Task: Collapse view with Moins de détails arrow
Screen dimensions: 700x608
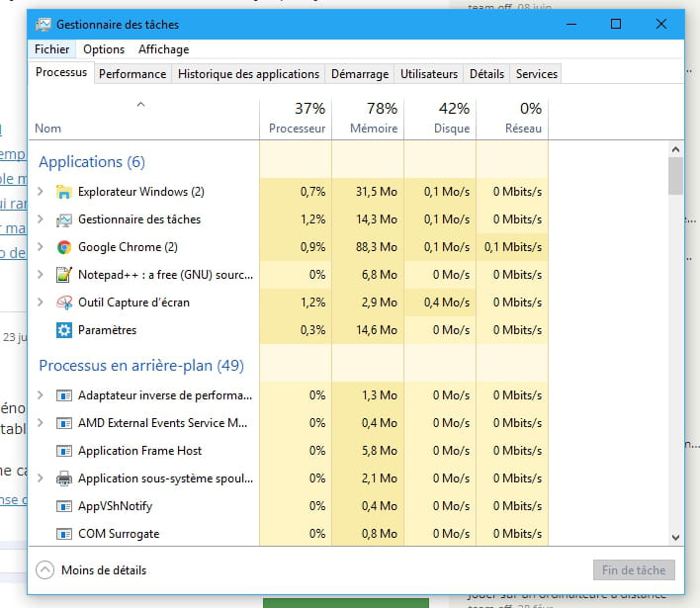Action: click(x=45, y=570)
